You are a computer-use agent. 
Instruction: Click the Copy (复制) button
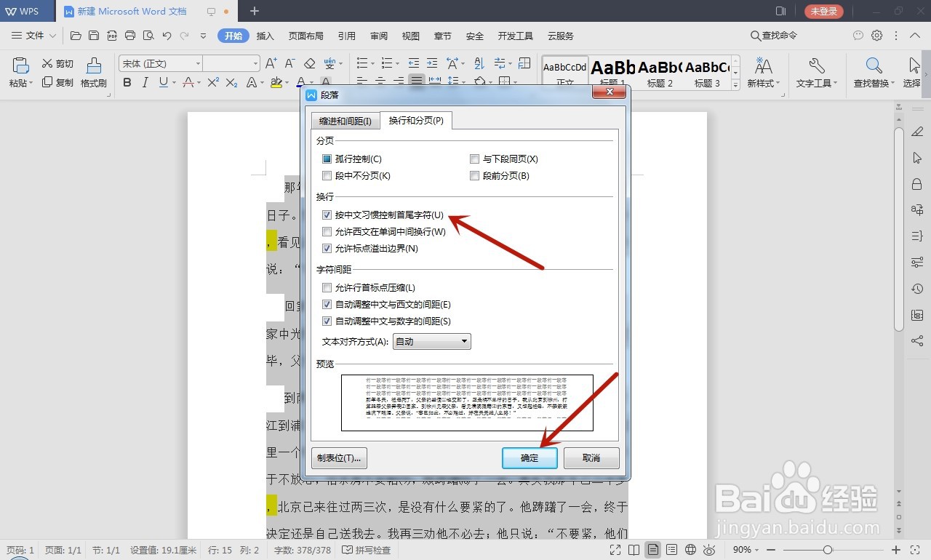[x=57, y=82]
